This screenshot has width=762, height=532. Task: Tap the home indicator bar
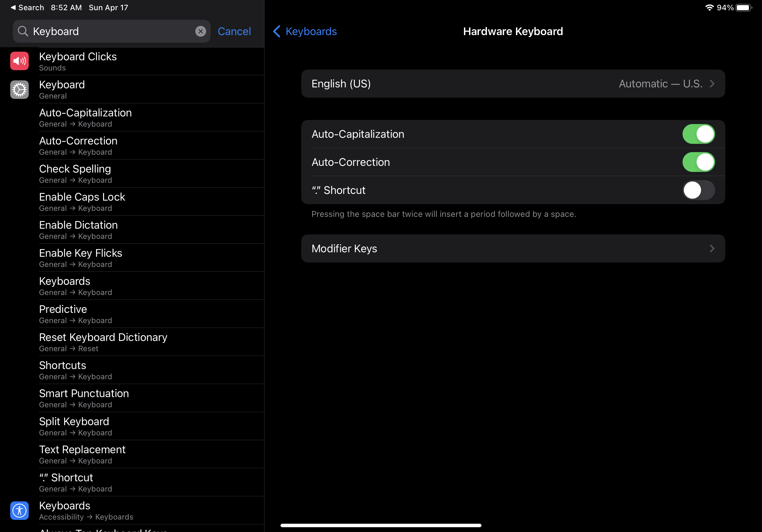(381, 525)
